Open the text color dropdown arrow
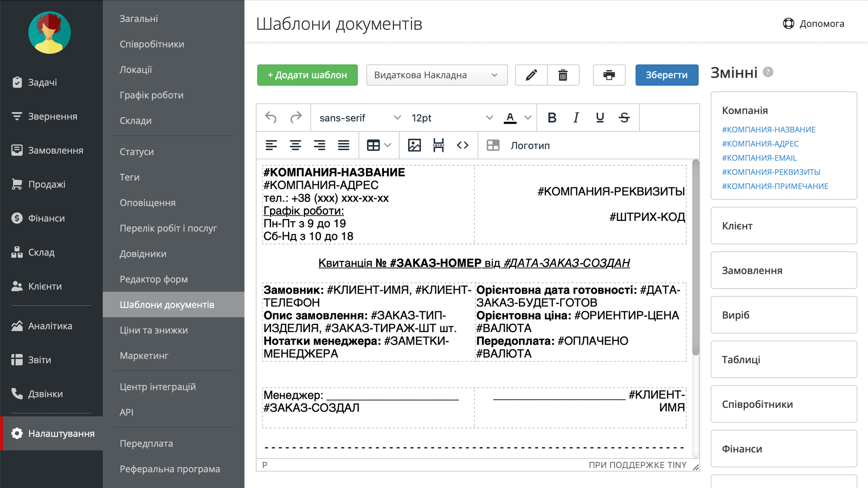Viewport: 868px width, 488px height. pos(528,118)
